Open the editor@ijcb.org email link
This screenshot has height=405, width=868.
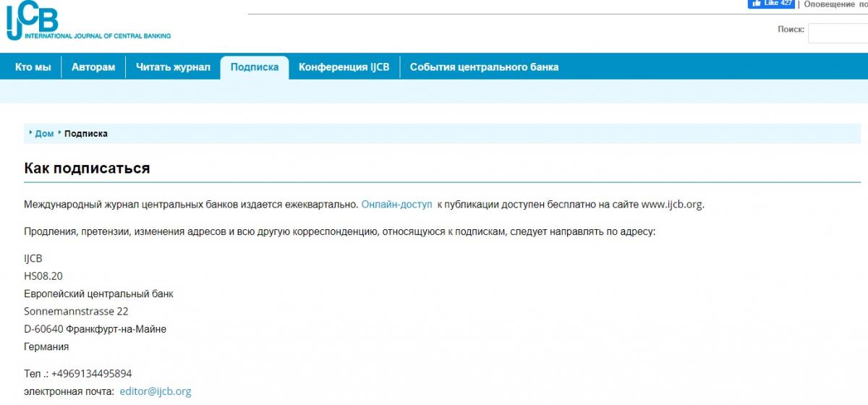pos(156,391)
